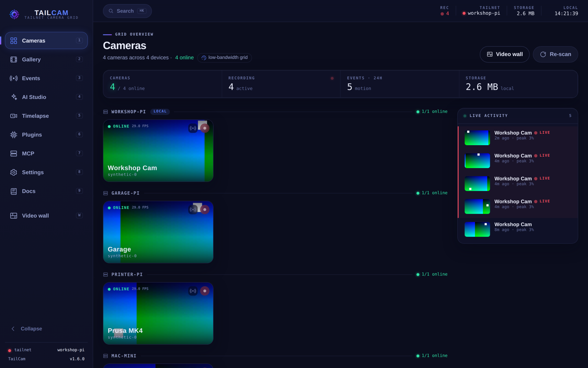588x368 pixels.
Task: Toggle recording on Garage camera card
Action: [205, 209]
